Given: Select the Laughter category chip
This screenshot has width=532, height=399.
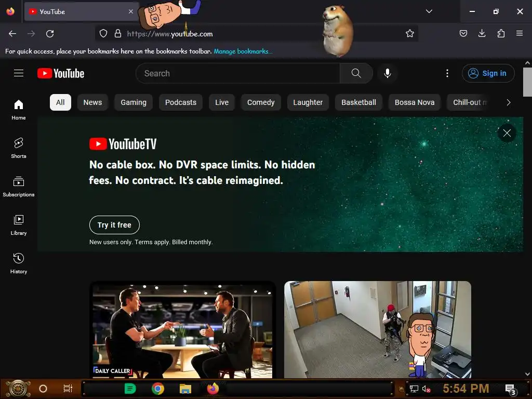Looking at the screenshot, I should point(308,102).
